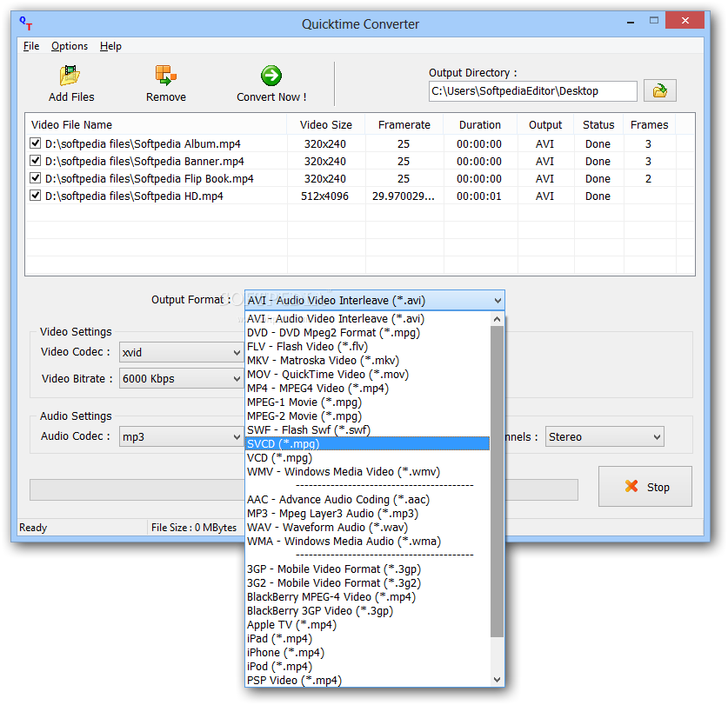Screen dimensions: 728x705
Task: Uncheck Softpedia Album.mp4 checkbox
Action: [x=36, y=143]
